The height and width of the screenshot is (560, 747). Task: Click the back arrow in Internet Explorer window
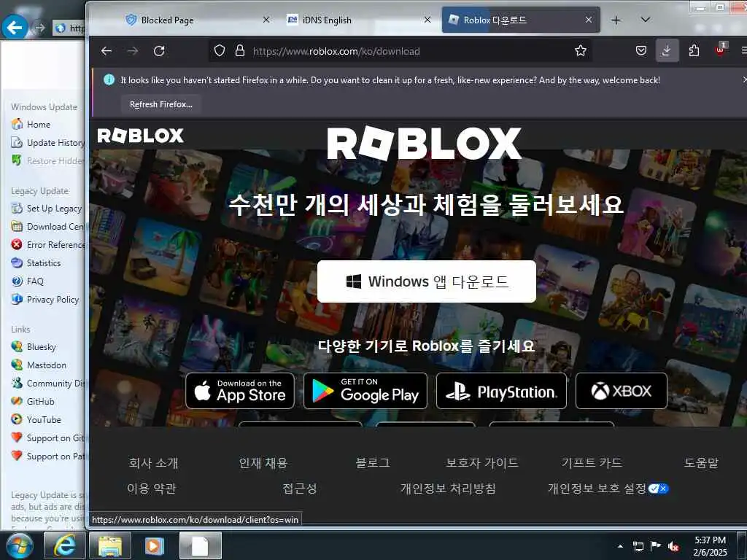15,28
